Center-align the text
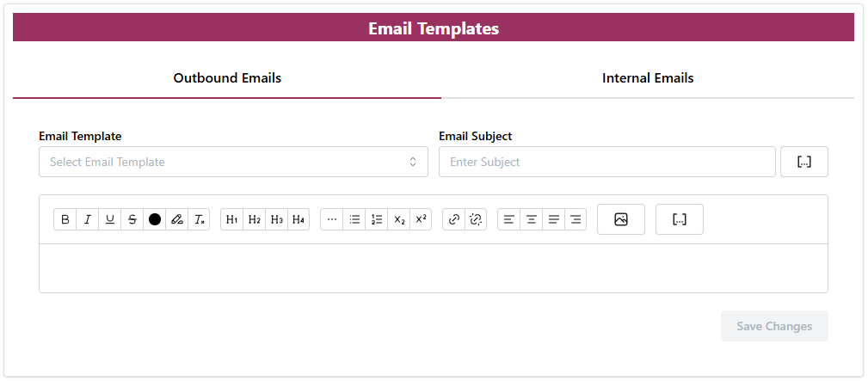The height and width of the screenshot is (381, 868). pos(532,219)
